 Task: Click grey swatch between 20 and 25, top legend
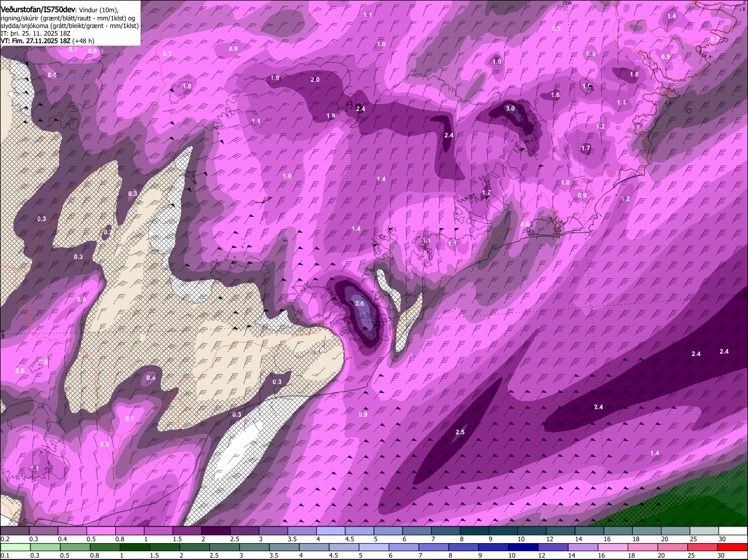pos(675,531)
